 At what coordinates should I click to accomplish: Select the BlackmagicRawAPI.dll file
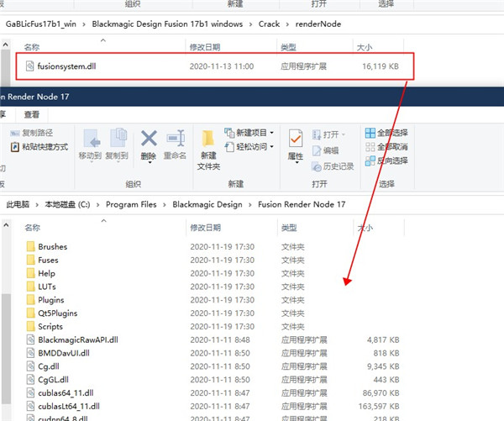(x=77, y=339)
